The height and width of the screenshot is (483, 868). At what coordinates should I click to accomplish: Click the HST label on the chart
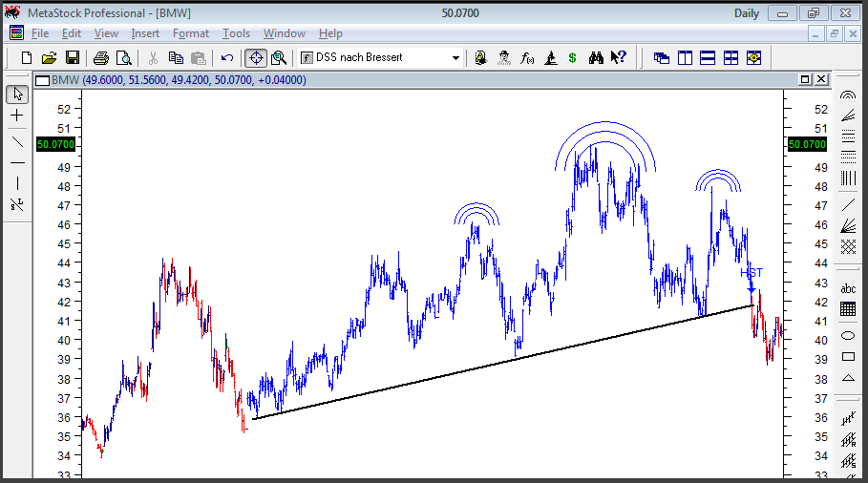click(x=752, y=273)
